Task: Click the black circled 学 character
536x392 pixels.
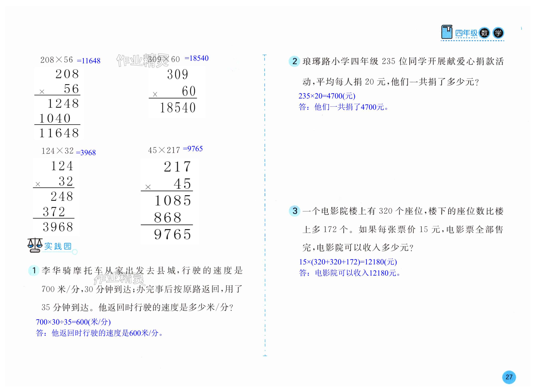Action: [498, 33]
